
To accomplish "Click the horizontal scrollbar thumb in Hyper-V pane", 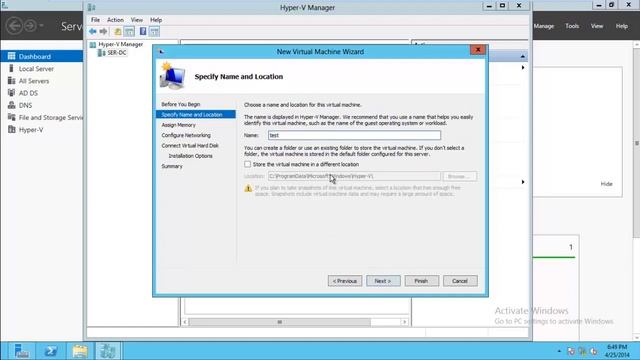I will 280,322.
